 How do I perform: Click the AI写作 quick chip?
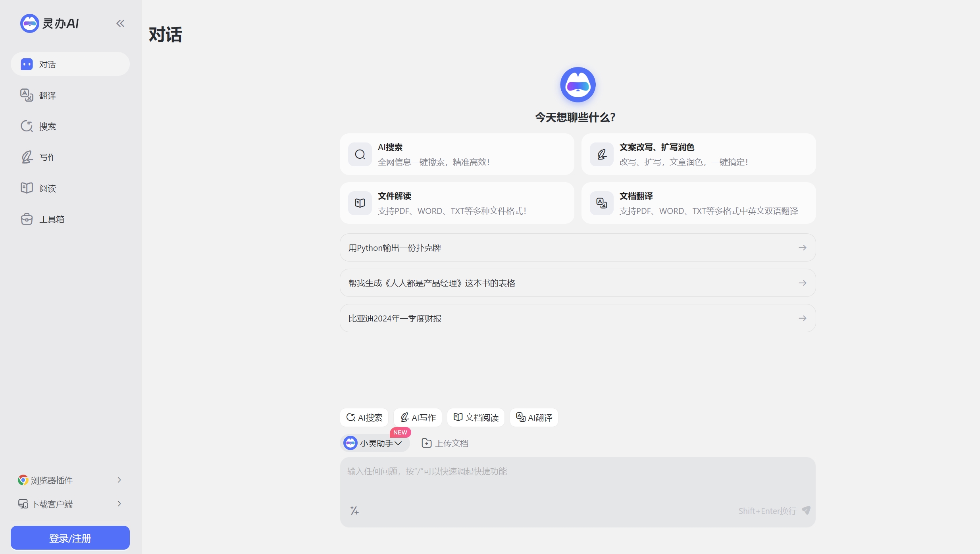pyautogui.click(x=418, y=417)
